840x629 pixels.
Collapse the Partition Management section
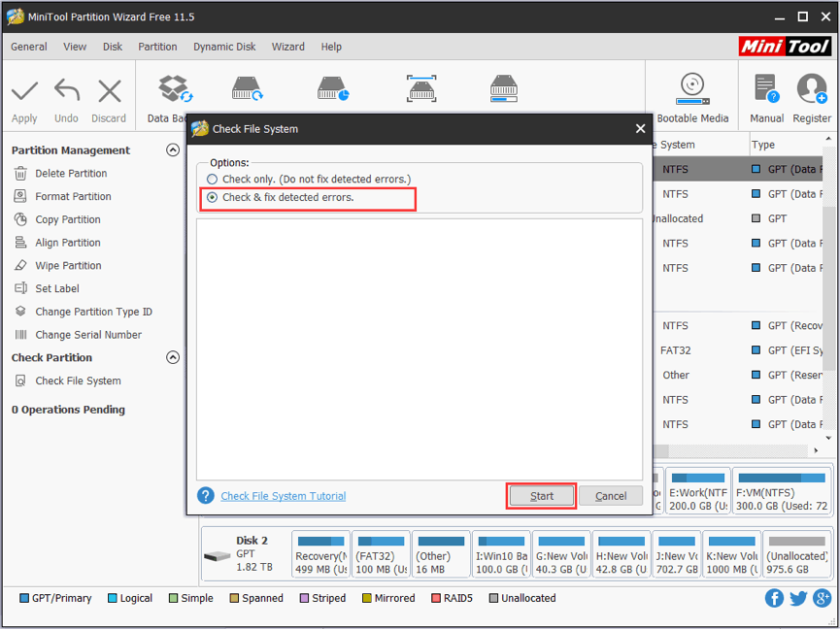[173, 149]
